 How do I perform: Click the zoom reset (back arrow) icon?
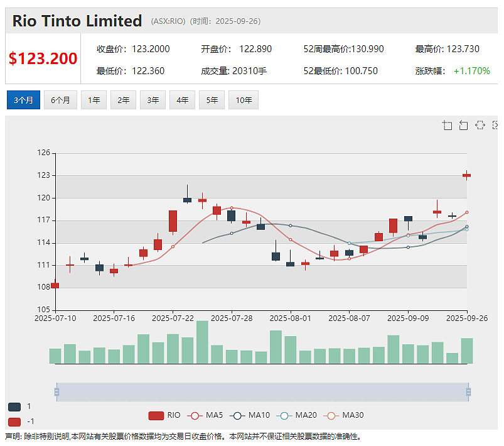pyautogui.click(x=463, y=125)
